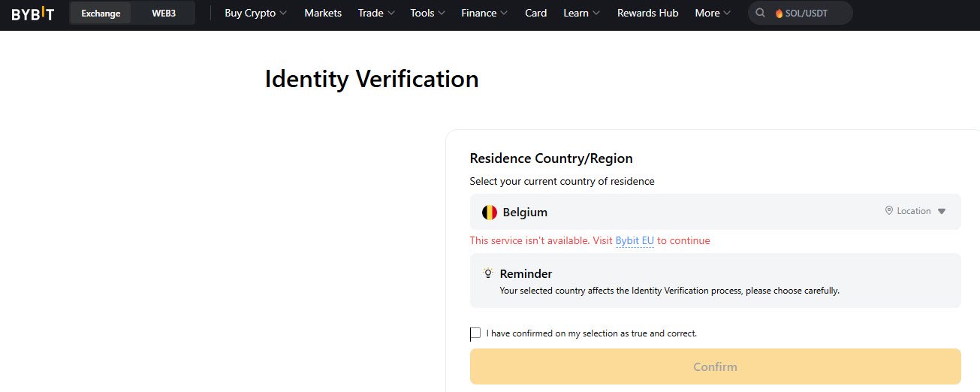Click the Belgium flag icon
This screenshot has width=980, height=392.
point(490,213)
